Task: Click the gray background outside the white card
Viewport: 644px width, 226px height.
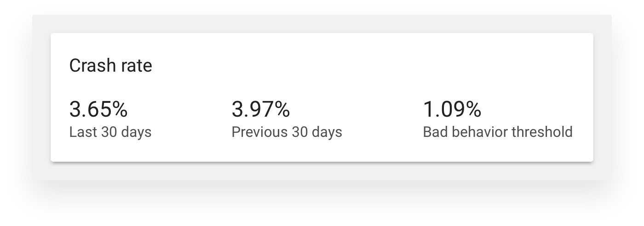Action: click(322, 24)
